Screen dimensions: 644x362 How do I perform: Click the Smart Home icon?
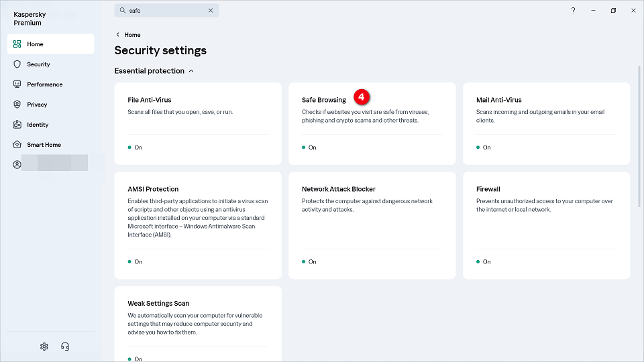(x=17, y=145)
